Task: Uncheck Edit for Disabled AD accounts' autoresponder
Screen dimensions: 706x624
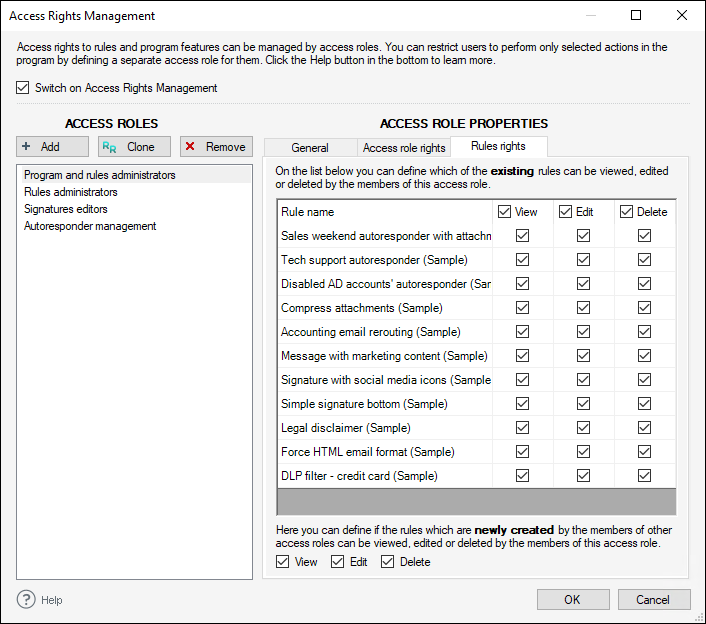Action: [x=584, y=284]
